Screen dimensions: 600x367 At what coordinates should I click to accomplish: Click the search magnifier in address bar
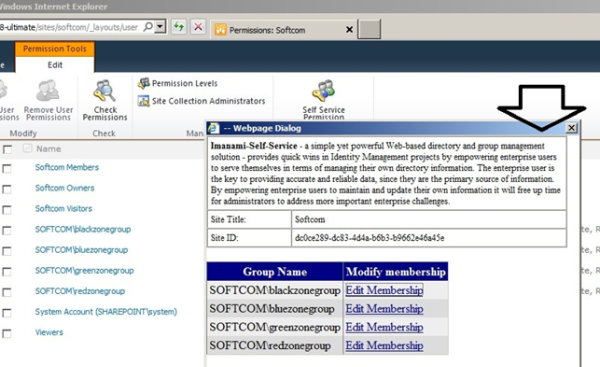click(148, 27)
